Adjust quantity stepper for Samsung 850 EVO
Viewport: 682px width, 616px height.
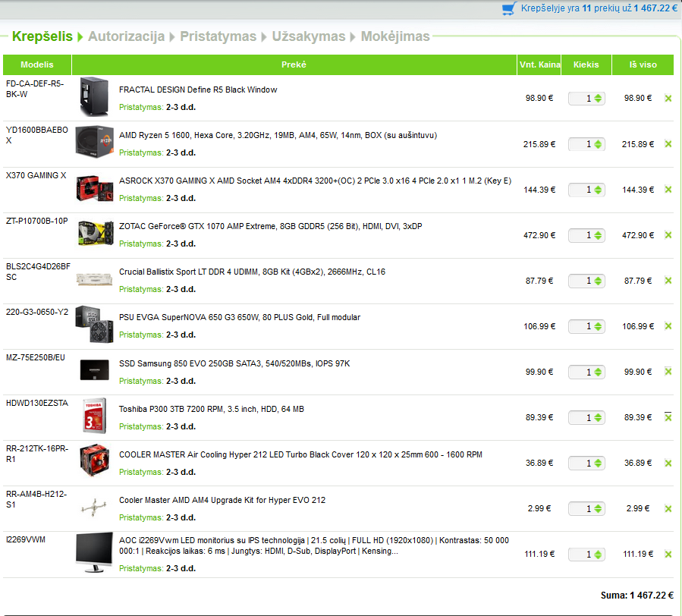598,372
